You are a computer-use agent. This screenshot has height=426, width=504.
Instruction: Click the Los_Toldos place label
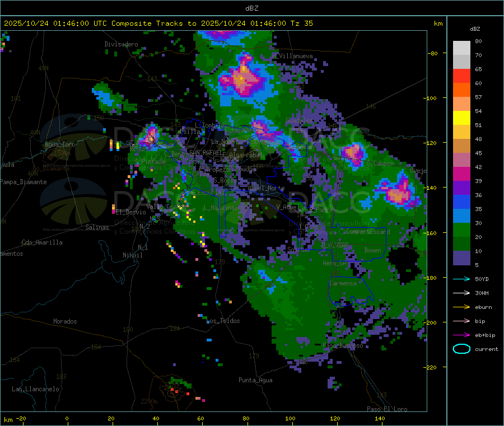click(x=223, y=321)
